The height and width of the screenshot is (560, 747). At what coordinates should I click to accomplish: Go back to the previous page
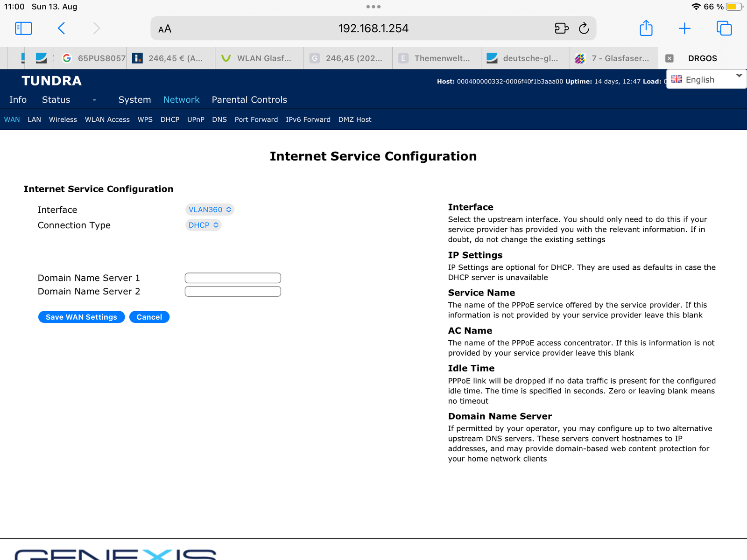(61, 28)
